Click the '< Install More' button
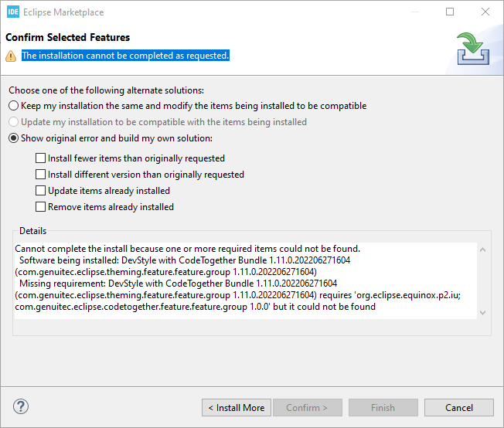The image size is (504, 428). point(237,408)
